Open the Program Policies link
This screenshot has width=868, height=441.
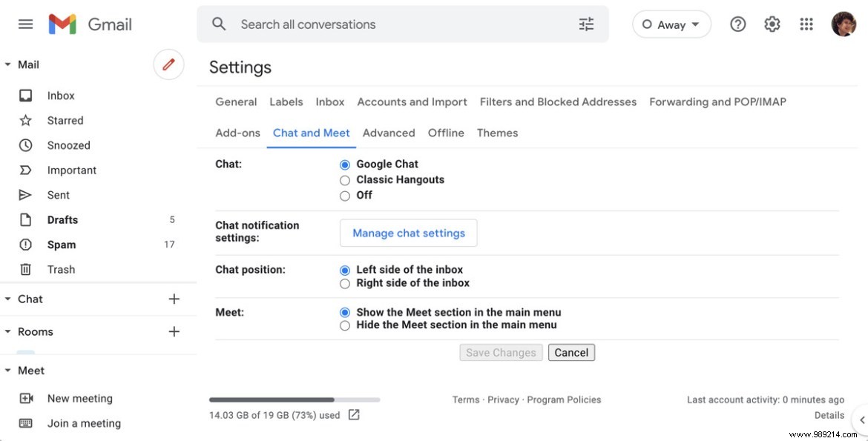click(565, 399)
